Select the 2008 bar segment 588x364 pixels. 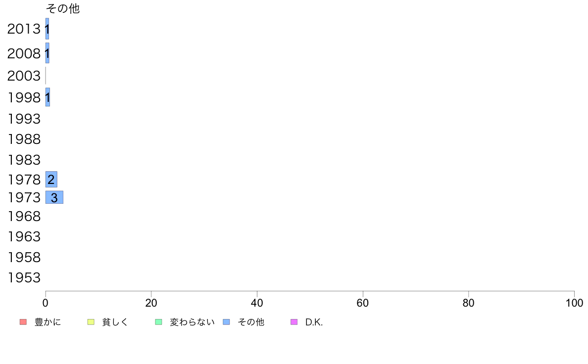(x=47, y=53)
